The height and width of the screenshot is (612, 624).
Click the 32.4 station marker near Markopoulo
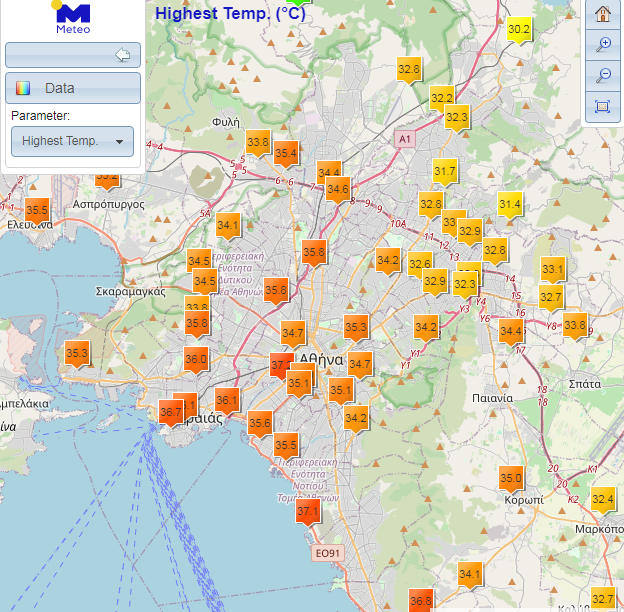click(x=602, y=499)
